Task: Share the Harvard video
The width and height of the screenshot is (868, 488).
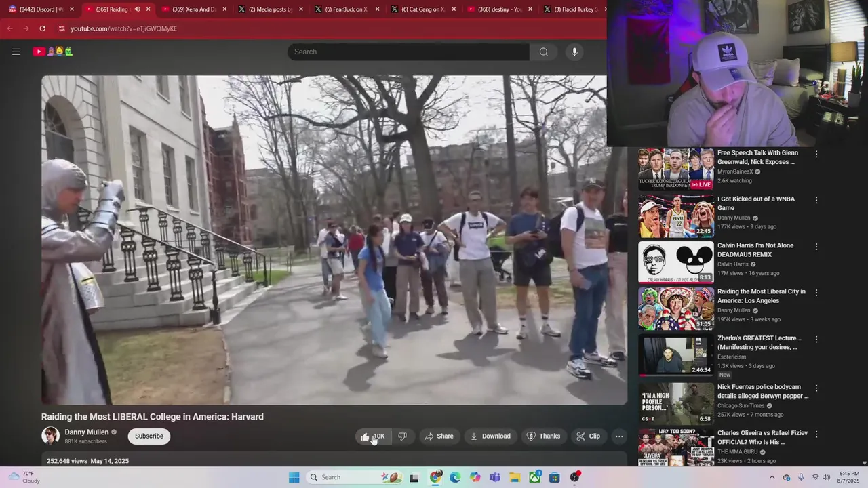Action: (439, 436)
